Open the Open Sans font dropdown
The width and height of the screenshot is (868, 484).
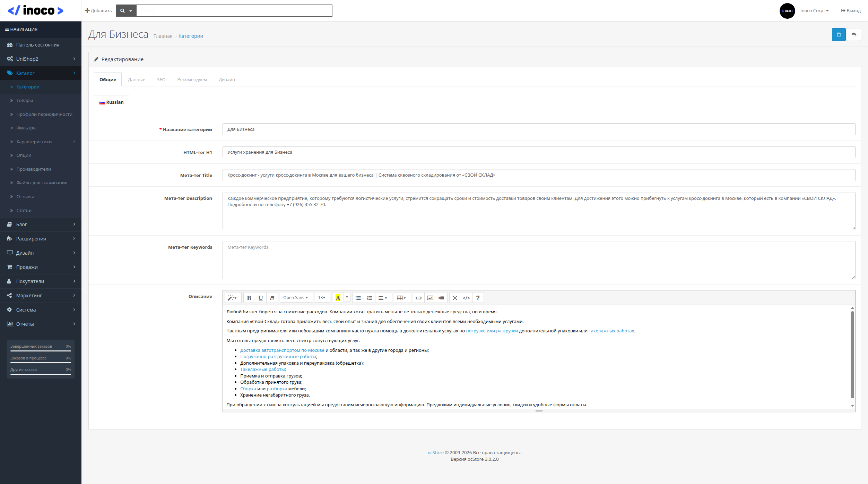295,298
